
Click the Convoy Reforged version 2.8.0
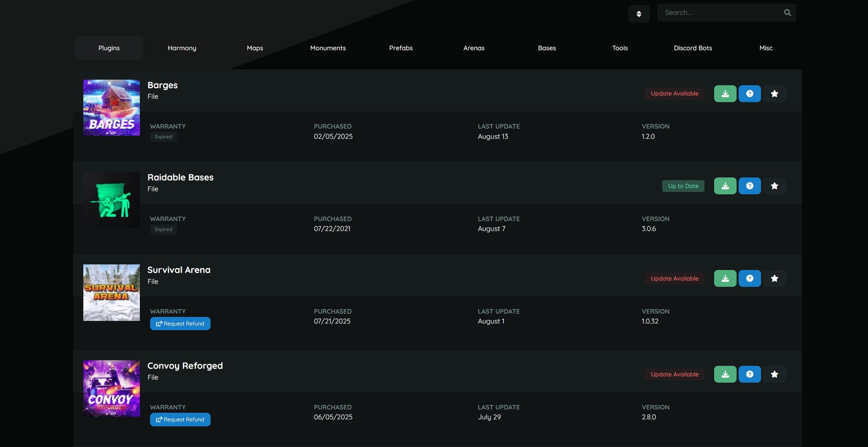click(649, 417)
